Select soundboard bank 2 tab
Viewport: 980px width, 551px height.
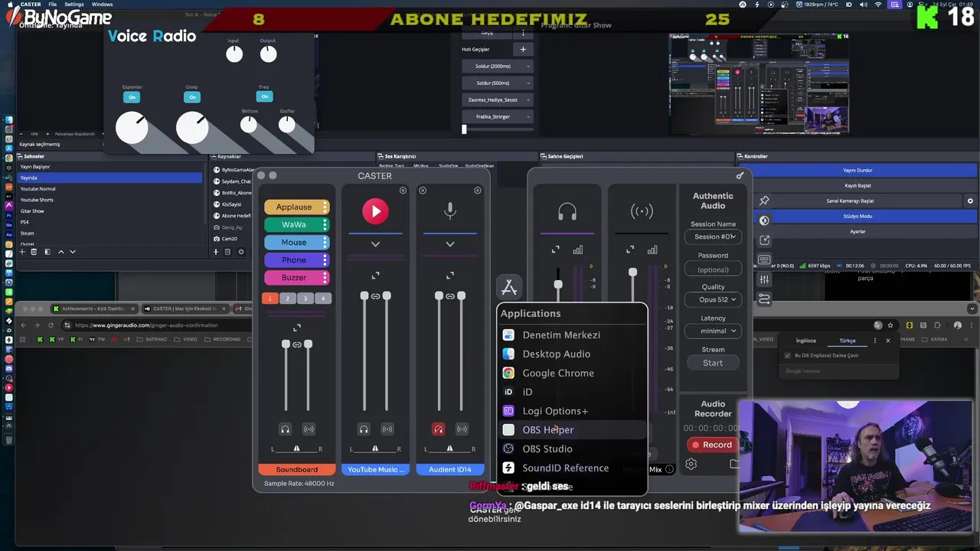(x=288, y=298)
